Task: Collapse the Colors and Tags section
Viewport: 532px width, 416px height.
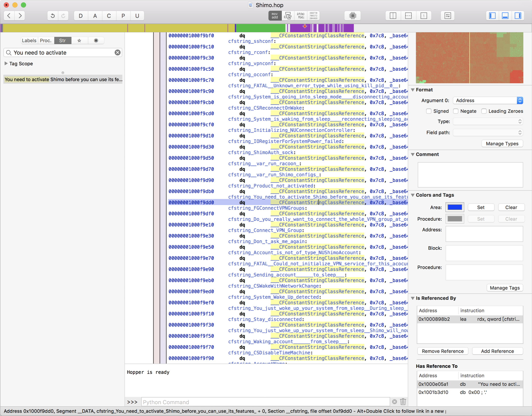Action: [x=413, y=195]
